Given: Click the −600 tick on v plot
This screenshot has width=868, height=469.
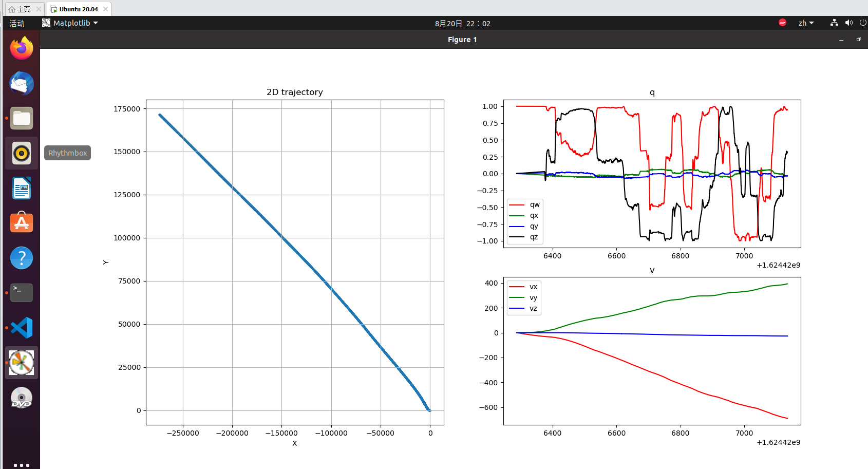Looking at the screenshot, I should click(488, 407).
